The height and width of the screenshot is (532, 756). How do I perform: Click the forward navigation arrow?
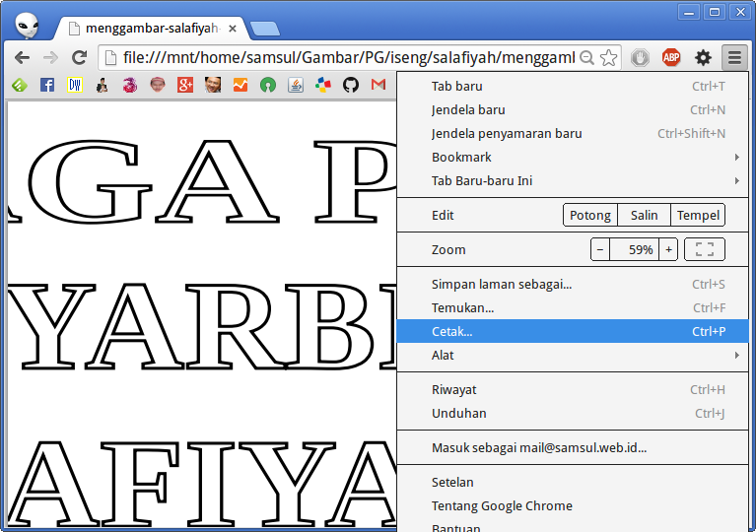click(x=50, y=58)
